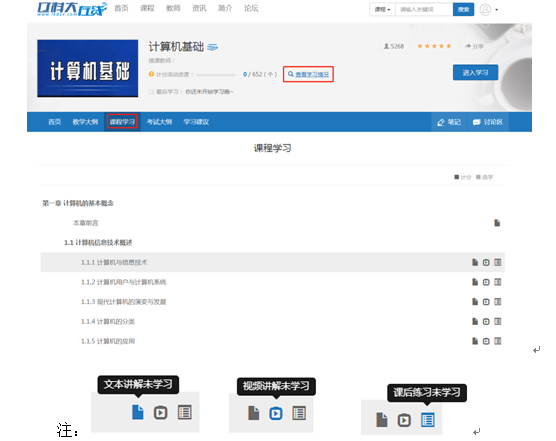Play video lecture for section 1.1.2

486,282
